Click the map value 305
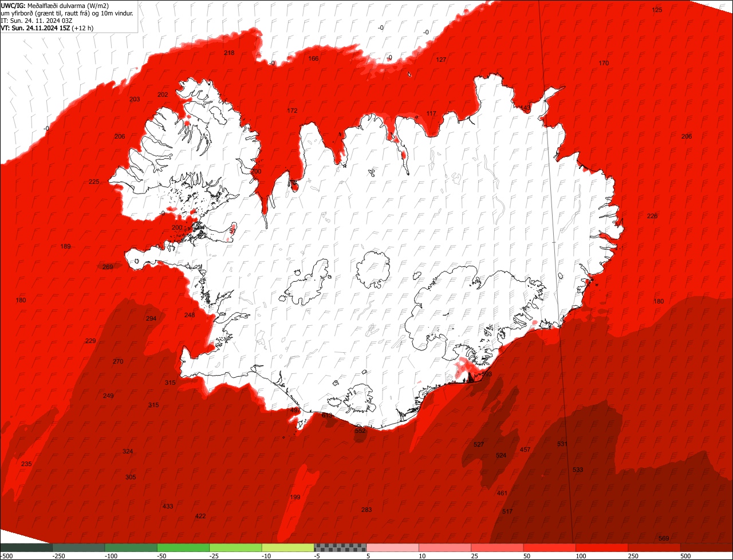Screen dimensions: 733x560 (x=131, y=477)
